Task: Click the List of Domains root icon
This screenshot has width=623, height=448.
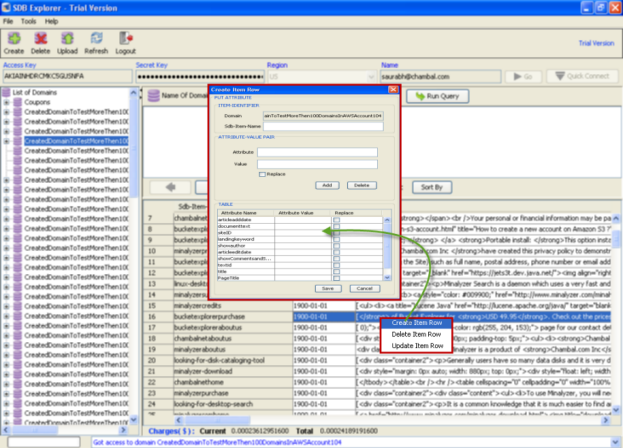Action: [6, 93]
